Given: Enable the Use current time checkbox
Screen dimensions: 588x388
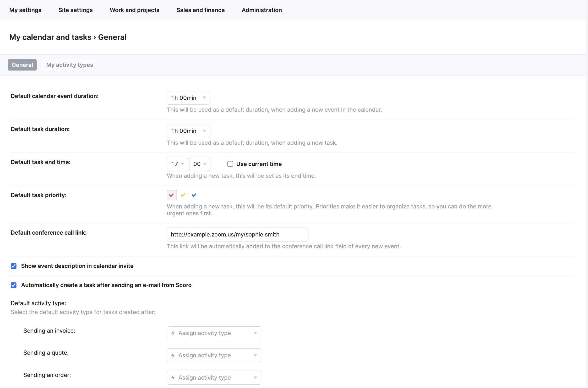Looking at the screenshot, I should point(230,164).
